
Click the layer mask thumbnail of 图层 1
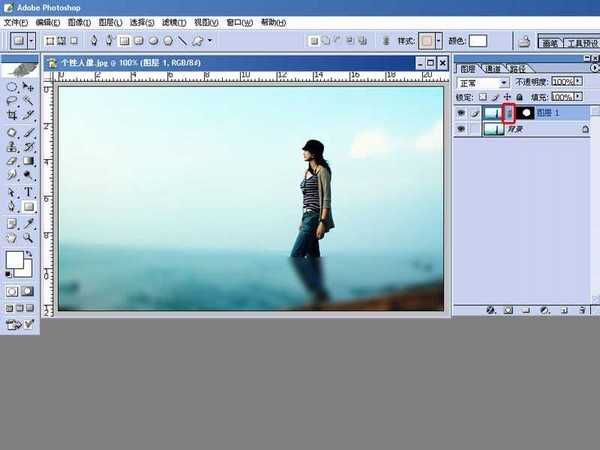click(x=525, y=113)
